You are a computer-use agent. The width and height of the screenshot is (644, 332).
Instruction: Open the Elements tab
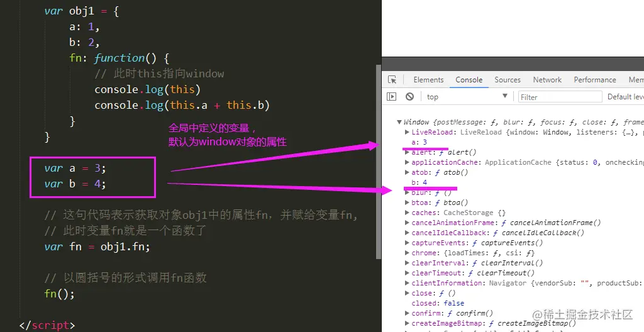tap(428, 80)
